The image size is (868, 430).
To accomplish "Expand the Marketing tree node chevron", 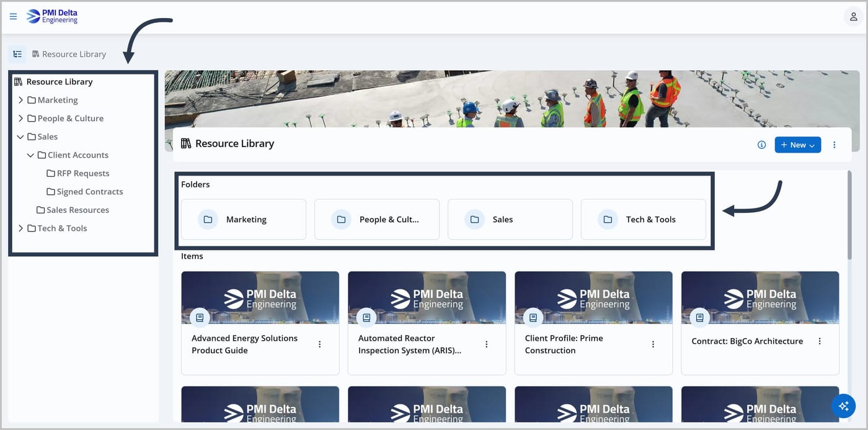I will [20, 100].
